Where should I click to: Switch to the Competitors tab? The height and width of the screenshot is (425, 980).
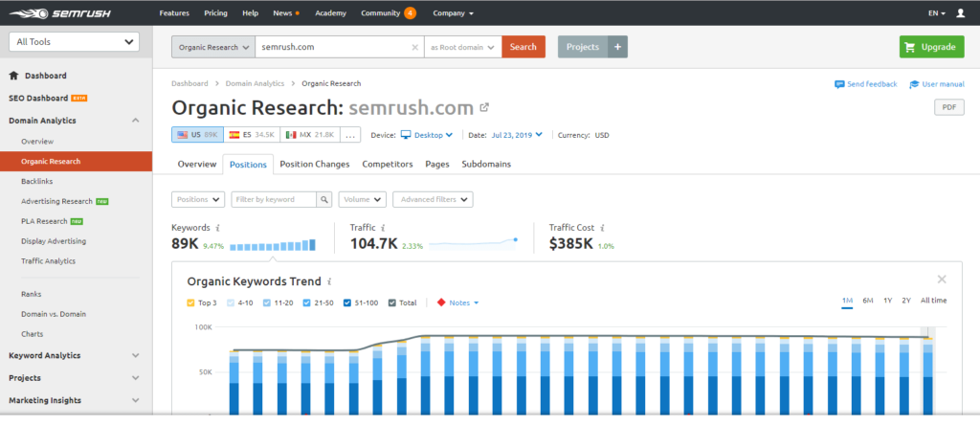(388, 164)
